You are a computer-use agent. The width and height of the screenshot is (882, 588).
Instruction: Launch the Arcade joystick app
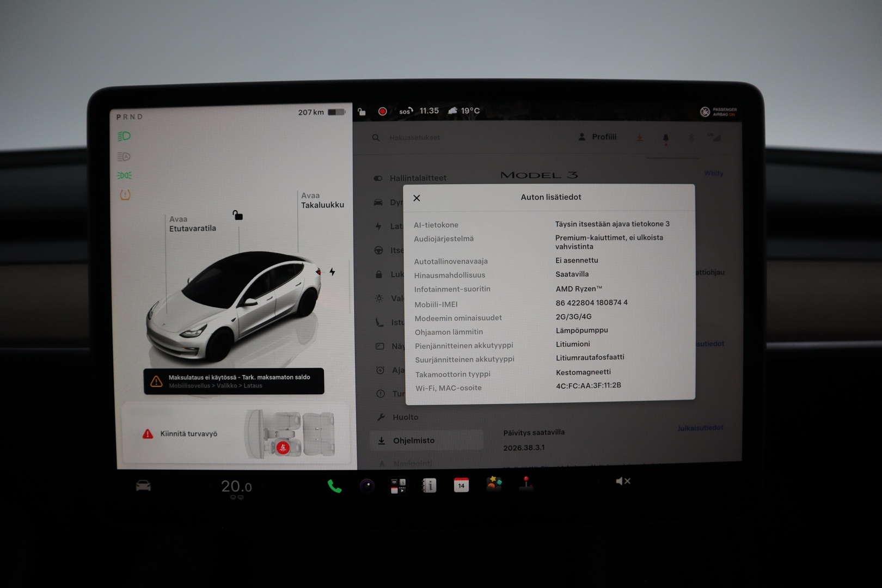(x=526, y=483)
